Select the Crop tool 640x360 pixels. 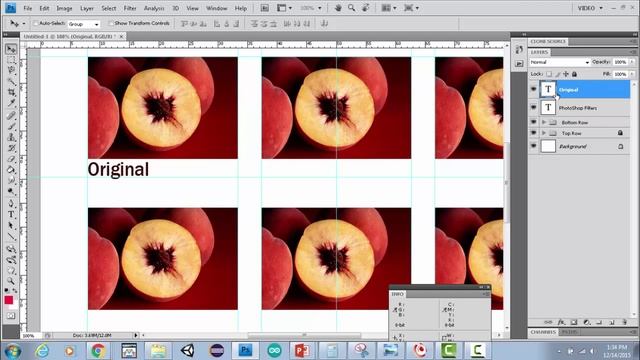tap(11, 93)
